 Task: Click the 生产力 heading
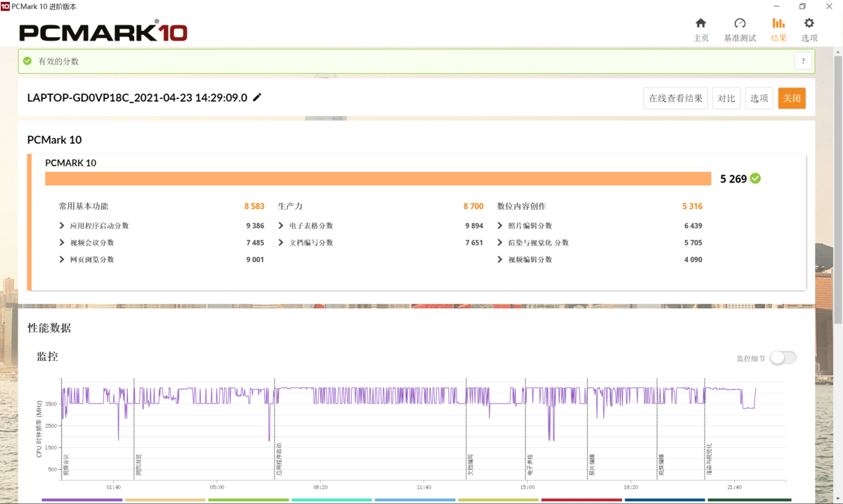tap(290, 206)
